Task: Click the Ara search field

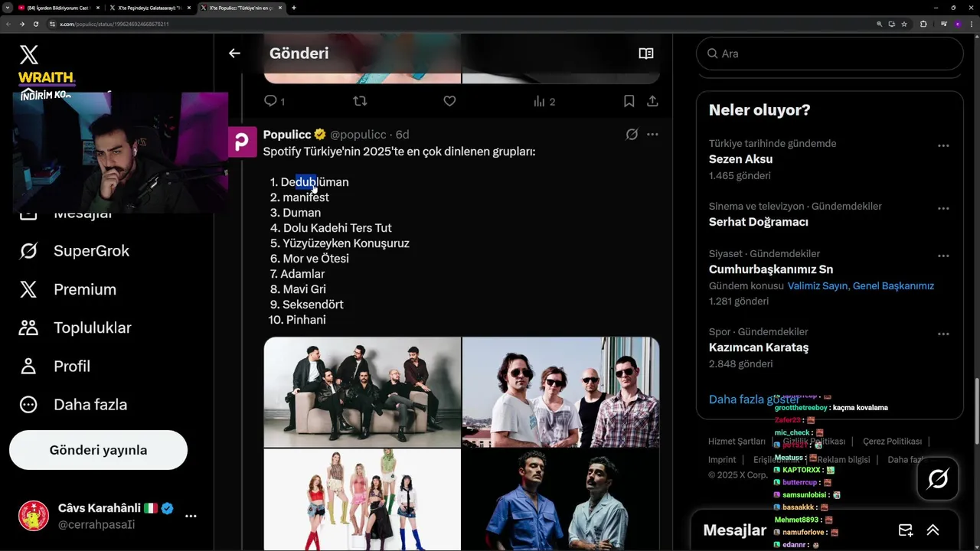Action: tap(829, 54)
